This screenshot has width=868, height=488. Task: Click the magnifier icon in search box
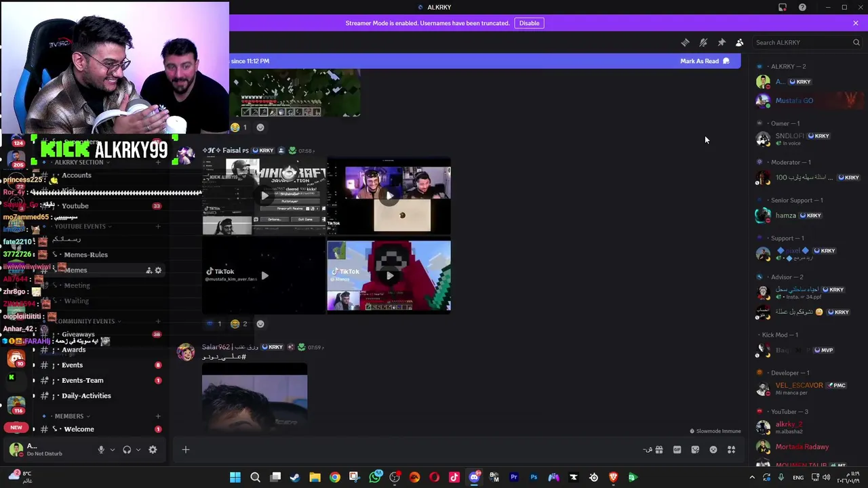(x=856, y=43)
